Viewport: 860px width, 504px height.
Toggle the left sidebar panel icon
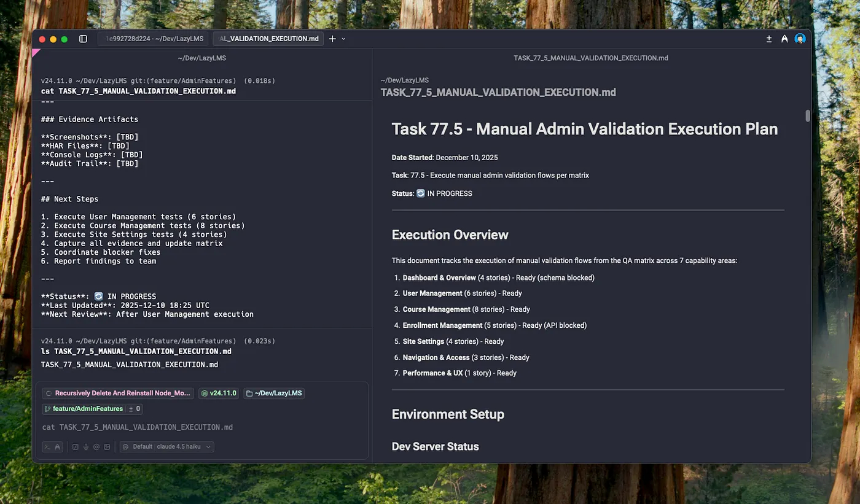tap(83, 39)
